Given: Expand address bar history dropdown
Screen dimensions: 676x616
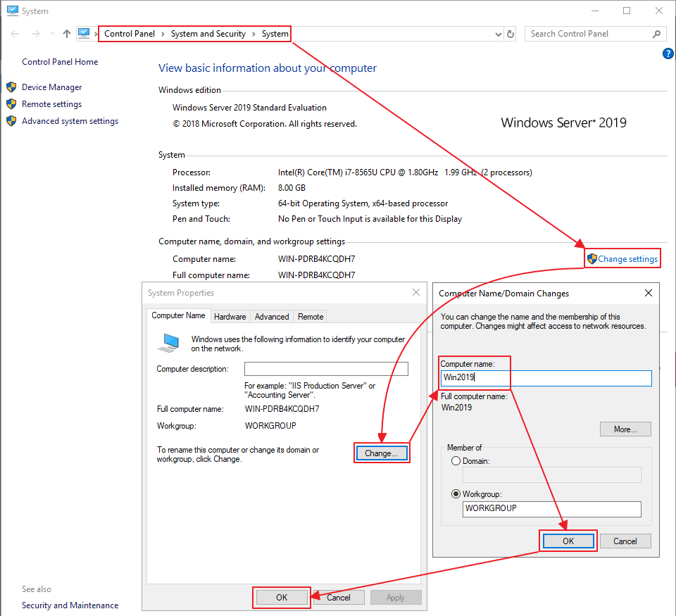Looking at the screenshot, I should coord(498,34).
